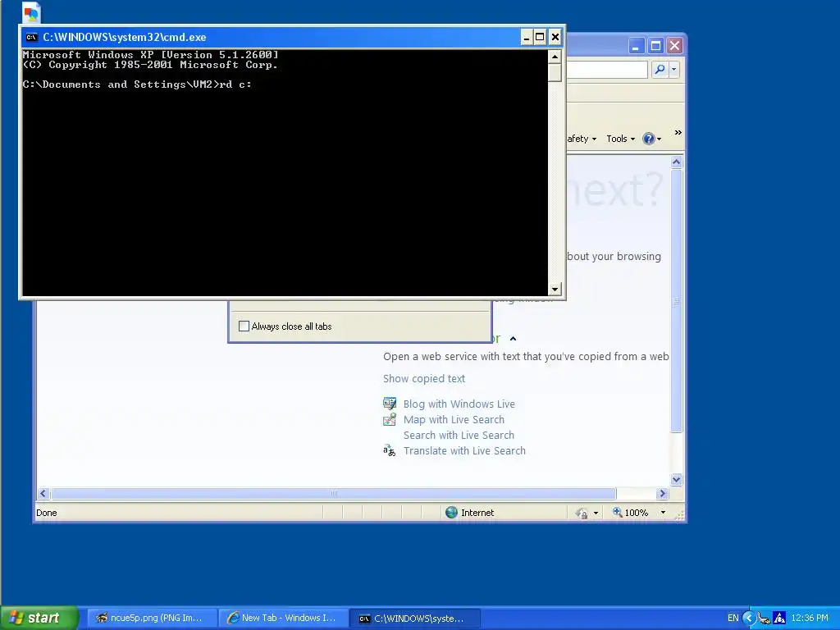Click the horizontal scroll left arrow
This screenshot has height=630, width=840.
point(43,493)
